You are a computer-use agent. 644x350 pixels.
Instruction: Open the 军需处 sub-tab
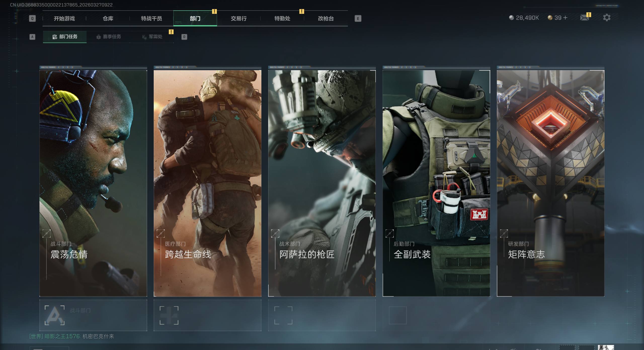(x=152, y=37)
